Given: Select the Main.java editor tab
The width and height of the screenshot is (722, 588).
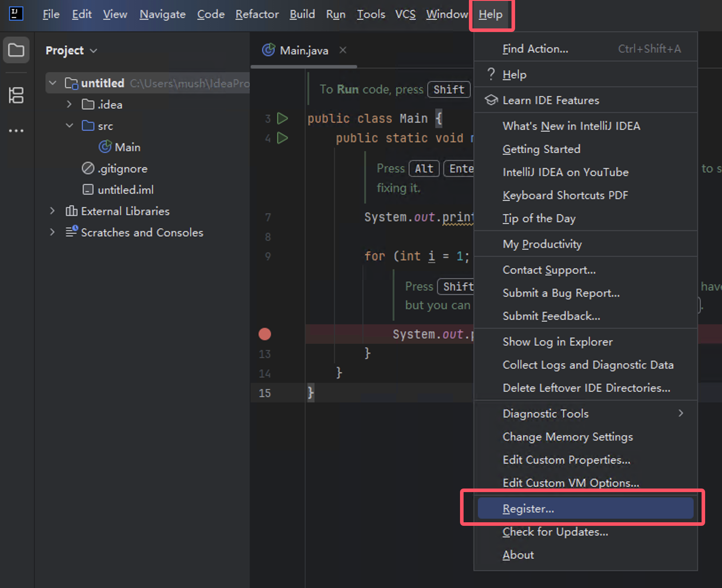Looking at the screenshot, I should pyautogui.click(x=304, y=51).
